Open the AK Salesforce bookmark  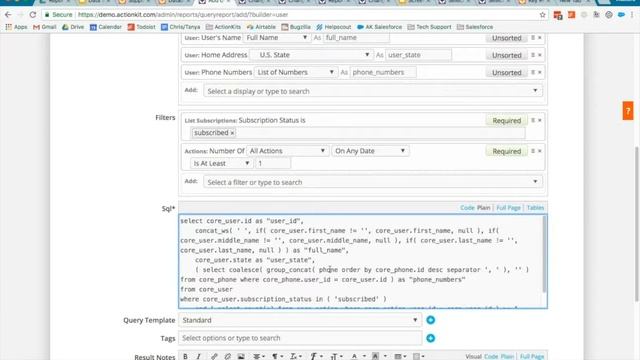pos(380,27)
